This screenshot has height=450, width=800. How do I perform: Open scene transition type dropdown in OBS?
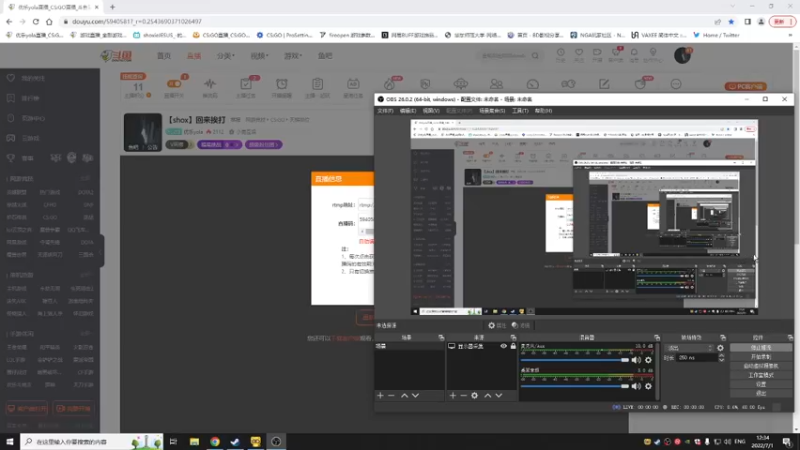[689, 348]
